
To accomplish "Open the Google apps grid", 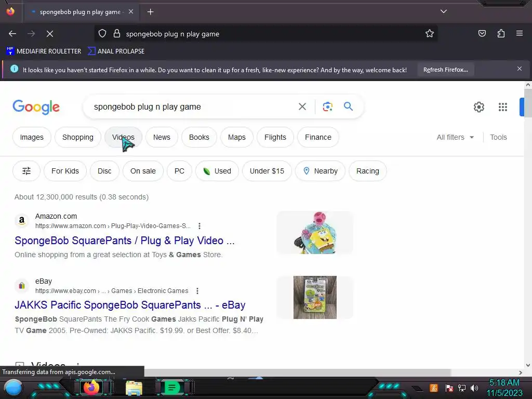I will (502, 107).
